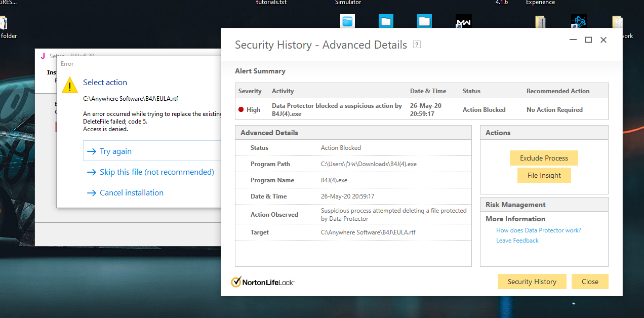Click 'DeleteFile failed; code 5.' message
Screen dimensions: 644x318
click(x=115, y=122)
